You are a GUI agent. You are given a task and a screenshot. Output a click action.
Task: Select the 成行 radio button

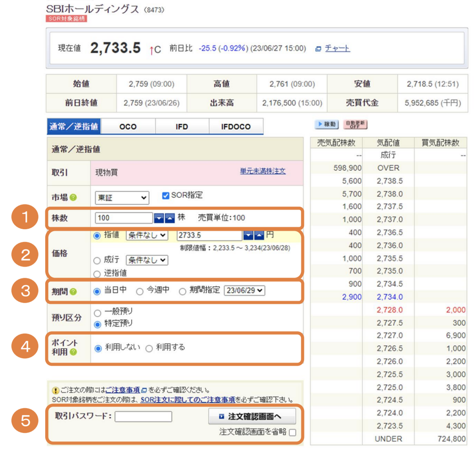tap(97, 261)
